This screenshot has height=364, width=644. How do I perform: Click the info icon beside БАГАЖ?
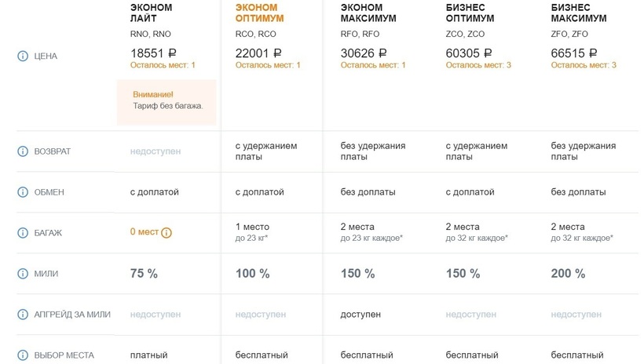click(22, 233)
